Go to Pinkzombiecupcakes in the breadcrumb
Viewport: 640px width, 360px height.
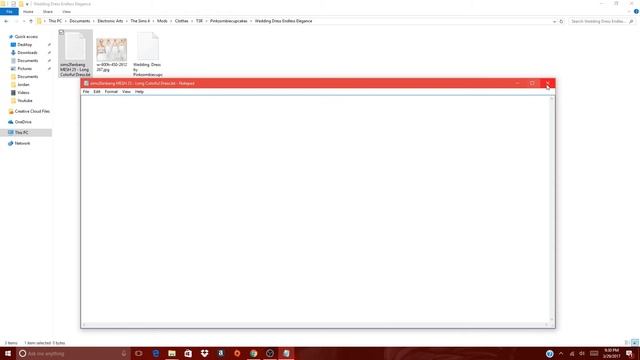229,21
